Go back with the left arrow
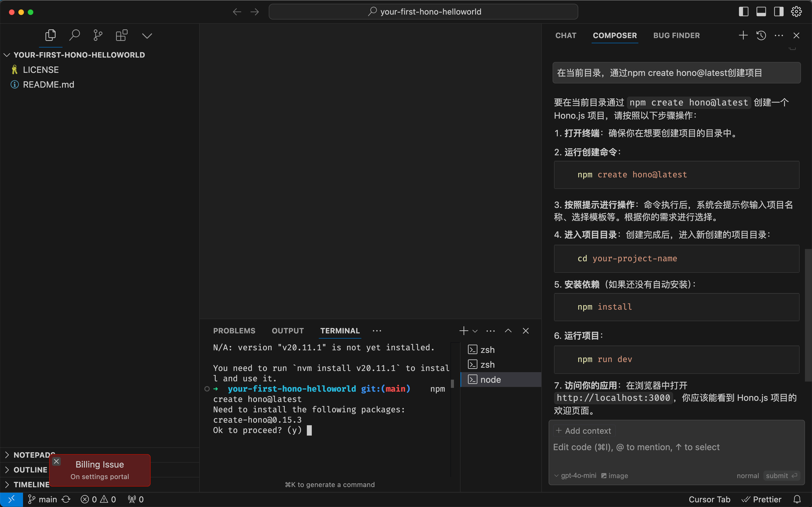The width and height of the screenshot is (812, 507). pos(237,12)
